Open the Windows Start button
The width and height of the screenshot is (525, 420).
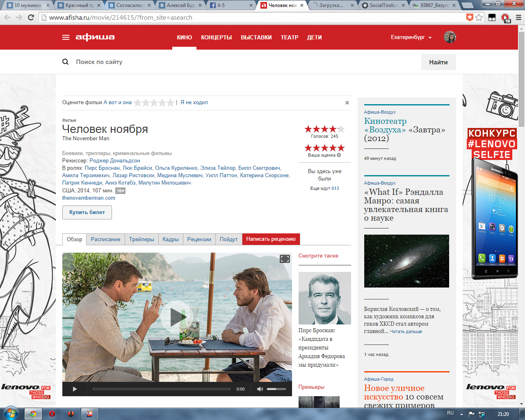click(11, 413)
